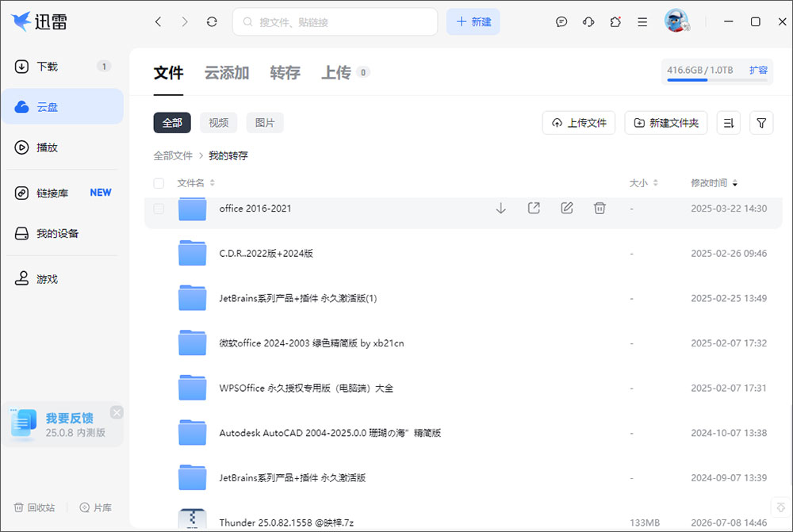Click the download count badge 1

click(104, 67)
